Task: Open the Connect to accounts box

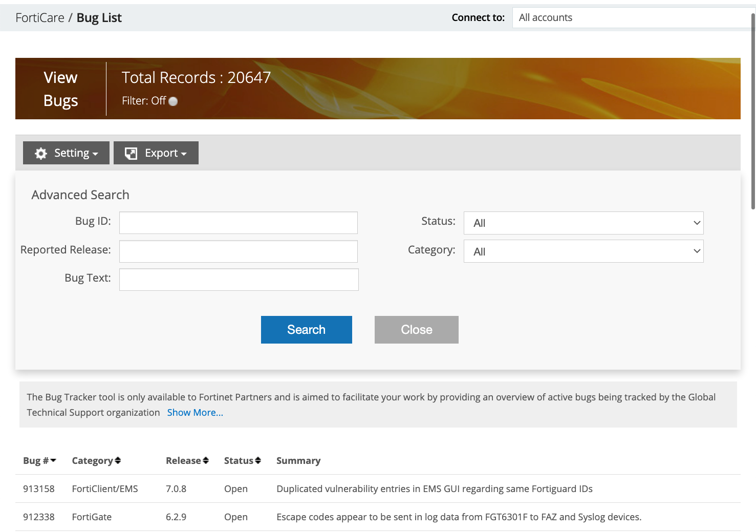Action: (634, 17)
